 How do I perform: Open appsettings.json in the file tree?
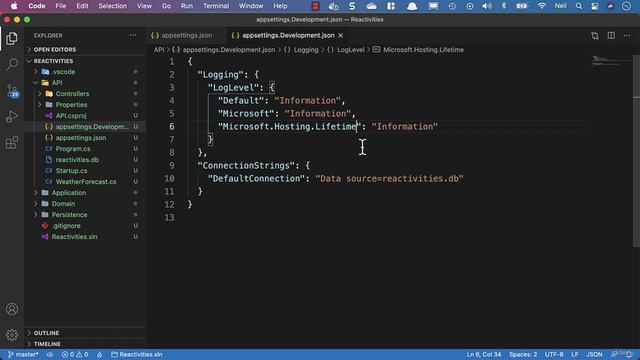click(81, 138)
